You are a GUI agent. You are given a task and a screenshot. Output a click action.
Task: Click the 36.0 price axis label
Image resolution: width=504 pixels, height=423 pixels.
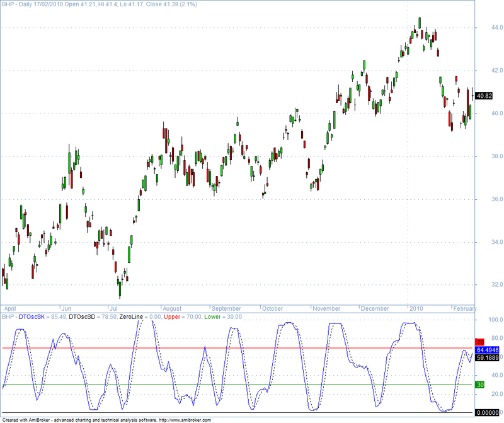[497, 199]
